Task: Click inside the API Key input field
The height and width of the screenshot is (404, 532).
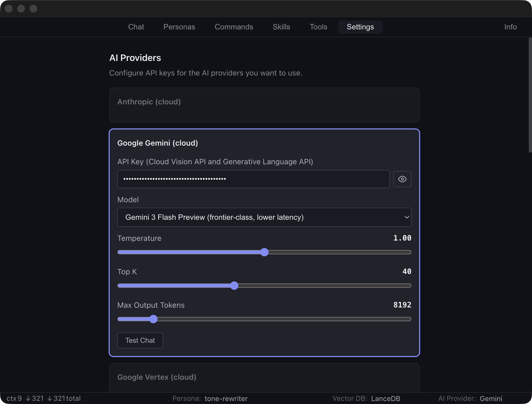Action: (253, 179)
